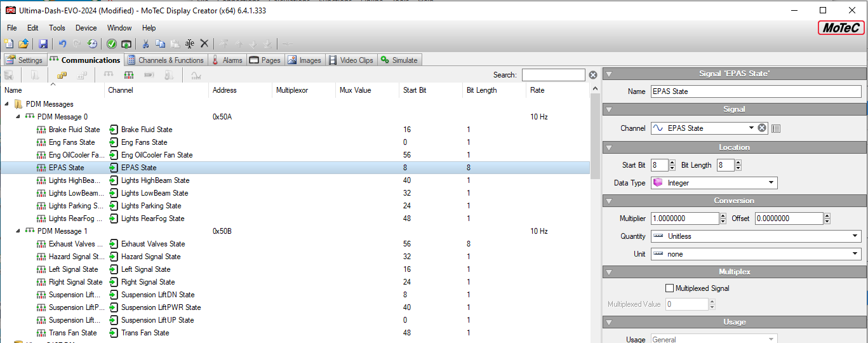Sort the list by the Name column header

point(52,90)
